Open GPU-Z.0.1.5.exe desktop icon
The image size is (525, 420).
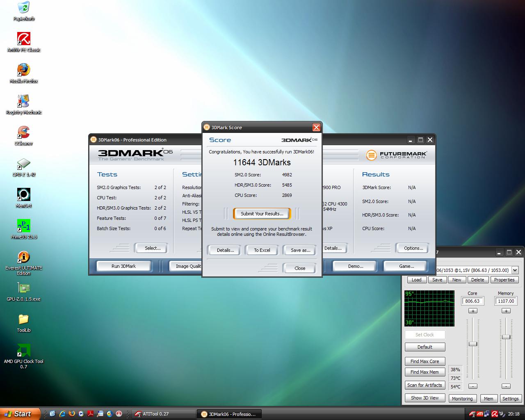pyautogui.click(x=24, y=292)
